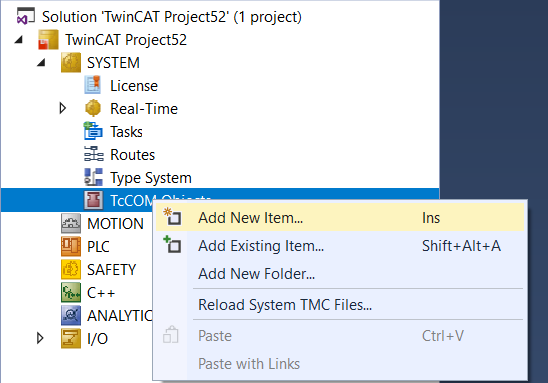Click the Tasks icon

pyautogui.click(x=93, y=131)
